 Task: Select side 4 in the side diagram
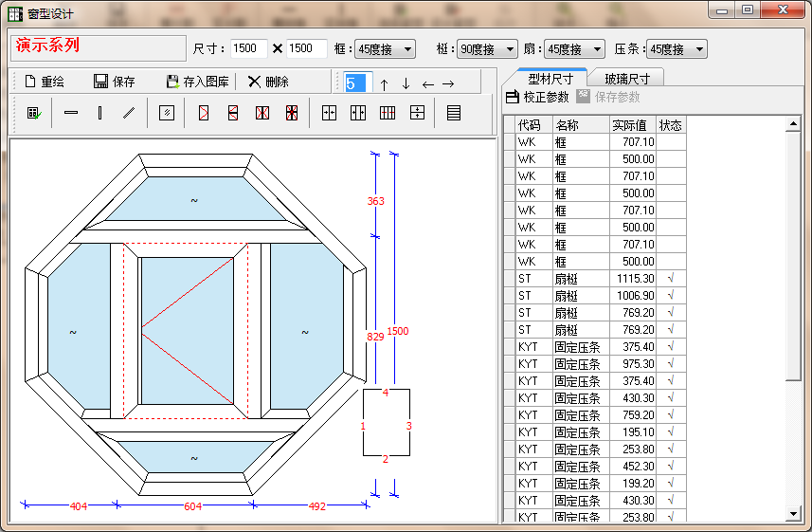pos(386,393)
